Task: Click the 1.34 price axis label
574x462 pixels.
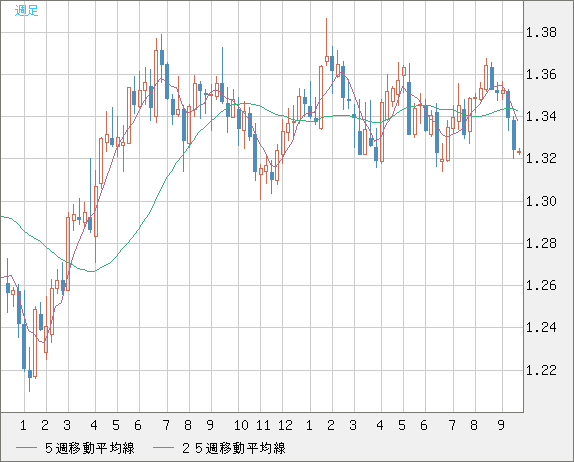Action: pyautogui.click(x=541, y=116)
